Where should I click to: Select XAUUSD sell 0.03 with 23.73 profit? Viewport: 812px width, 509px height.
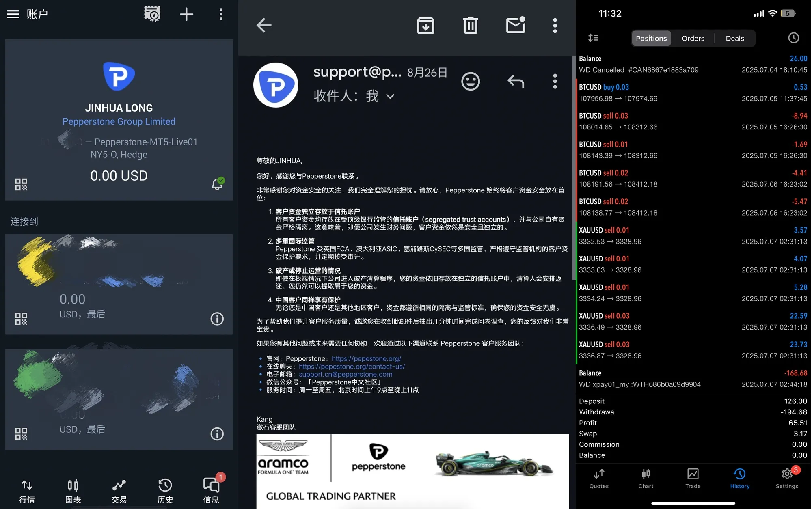pyautogui.click(x=693, y=350)
